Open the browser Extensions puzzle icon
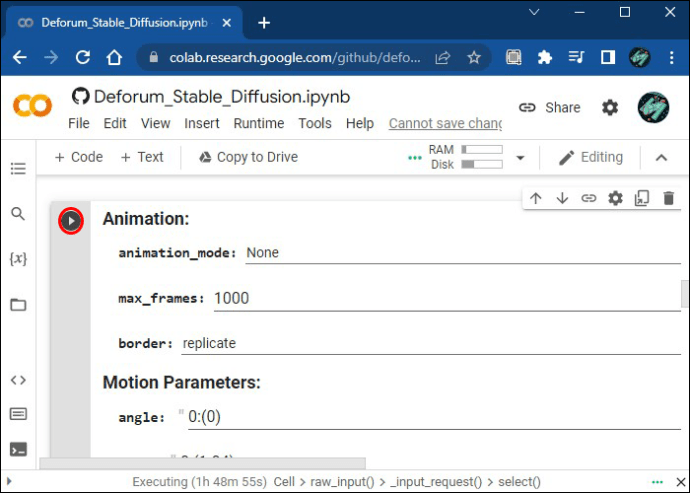Viewport: 690px width, 493px height. coord(545,57)
